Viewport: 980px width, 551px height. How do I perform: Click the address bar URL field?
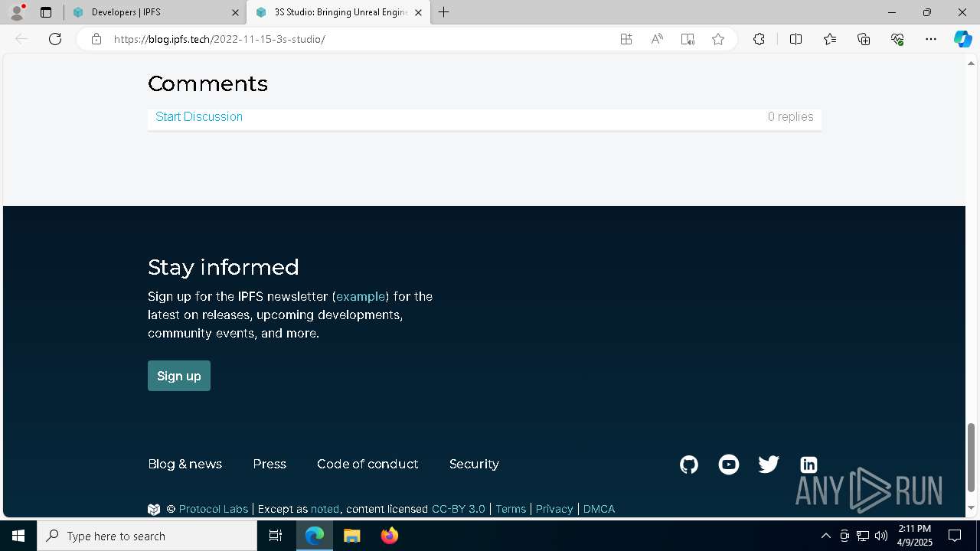360,39
